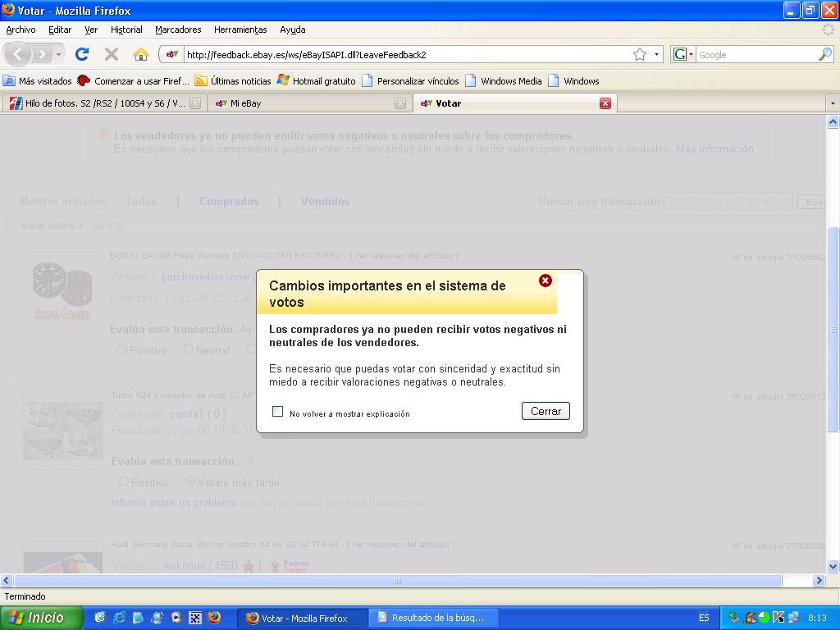Click the Home icon in the toolbar

click(x=141, y=54)
